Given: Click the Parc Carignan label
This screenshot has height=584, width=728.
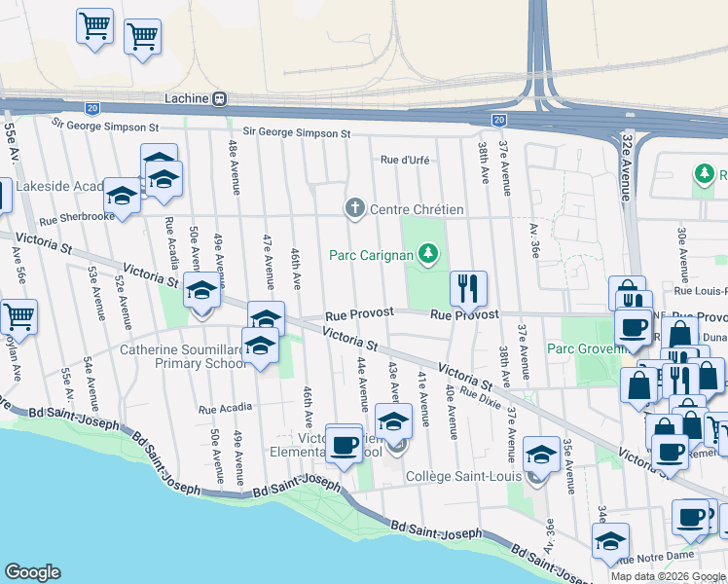Looking at the screenshot, I should (x=371, y=255).
